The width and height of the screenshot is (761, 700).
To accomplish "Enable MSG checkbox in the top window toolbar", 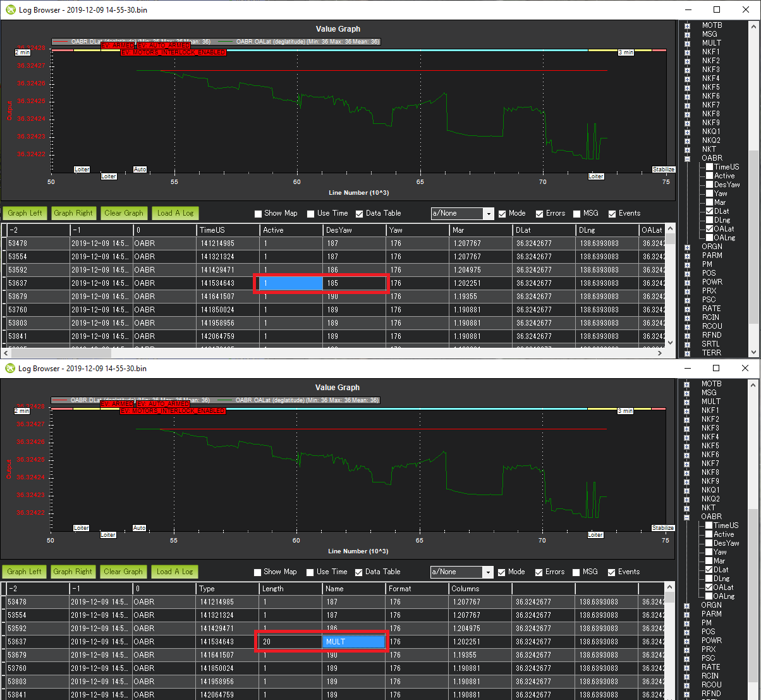I will [577, 214].
